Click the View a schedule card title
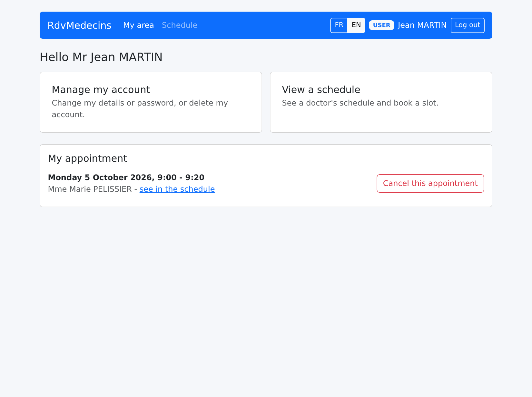The image size is (532, 397). pyautogui.click(x=321, y=90)
